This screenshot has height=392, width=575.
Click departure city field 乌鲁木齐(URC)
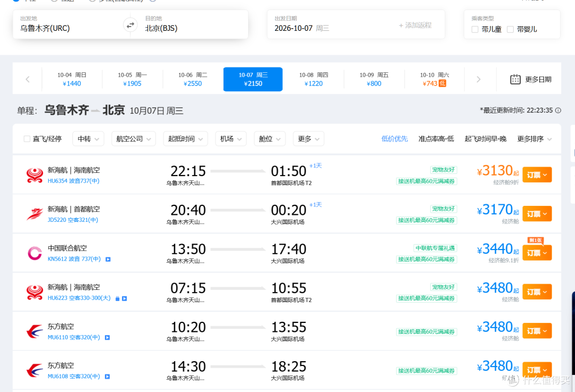[x=70, y=24]
